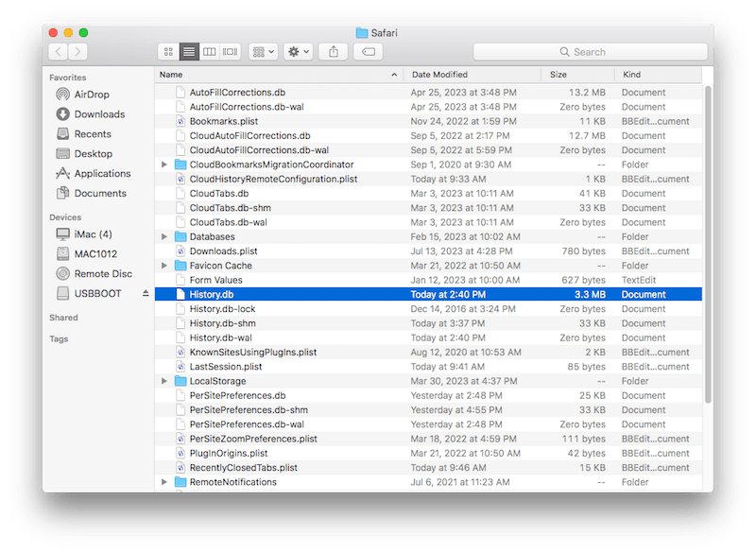
Task: Open the Arrange items dropdown
Action: click(263, 51)
